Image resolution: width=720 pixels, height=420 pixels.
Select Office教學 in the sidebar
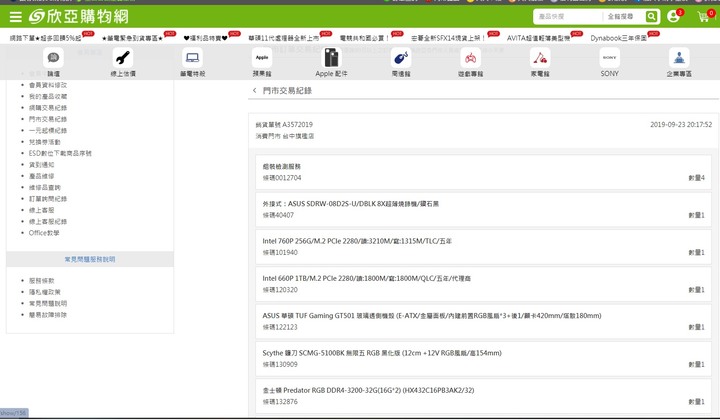tap(44, 233)
